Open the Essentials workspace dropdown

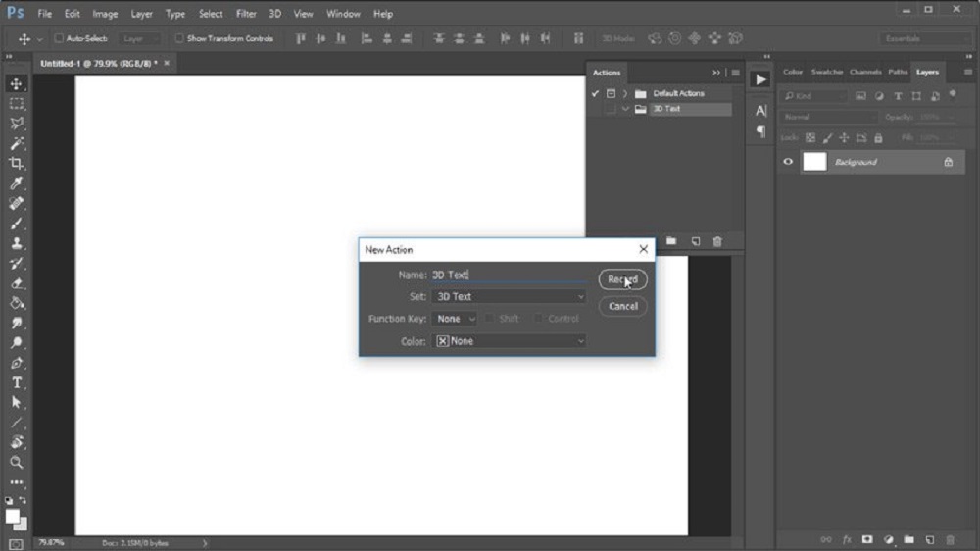point(925,39)
